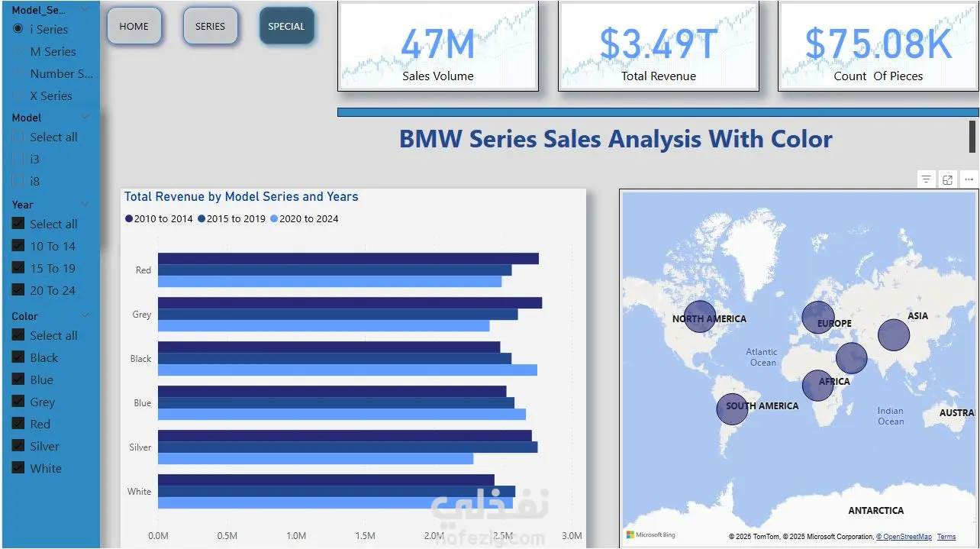The width and height of the screenshot is (980, 549).
Task: Click the Total Revenue KPI card
Action: 658,47
